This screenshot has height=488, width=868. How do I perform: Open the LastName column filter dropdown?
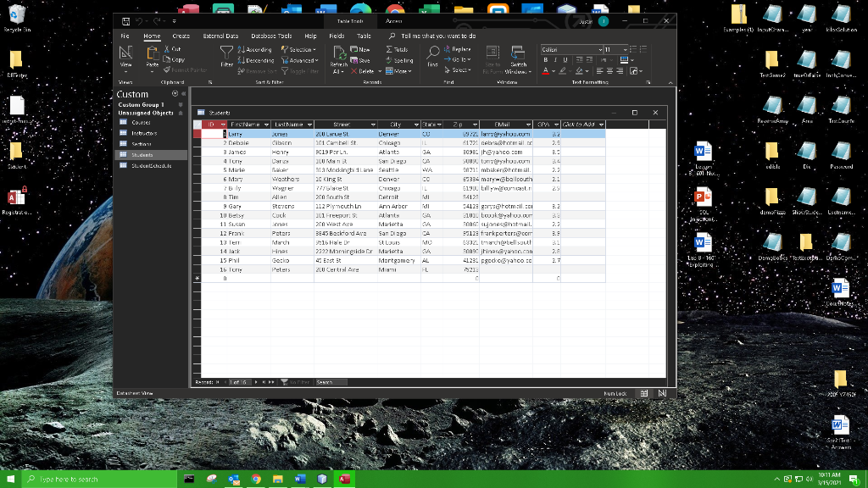[x=310, y=125]
